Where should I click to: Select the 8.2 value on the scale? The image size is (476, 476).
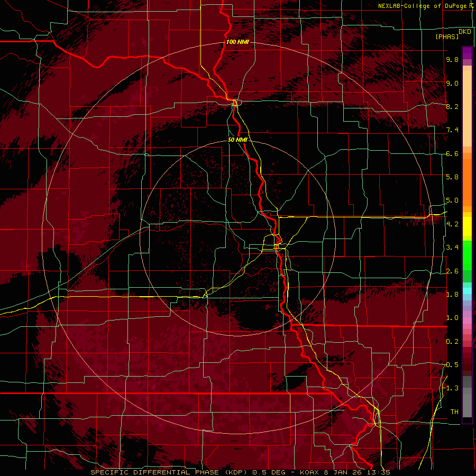point(452,106)
